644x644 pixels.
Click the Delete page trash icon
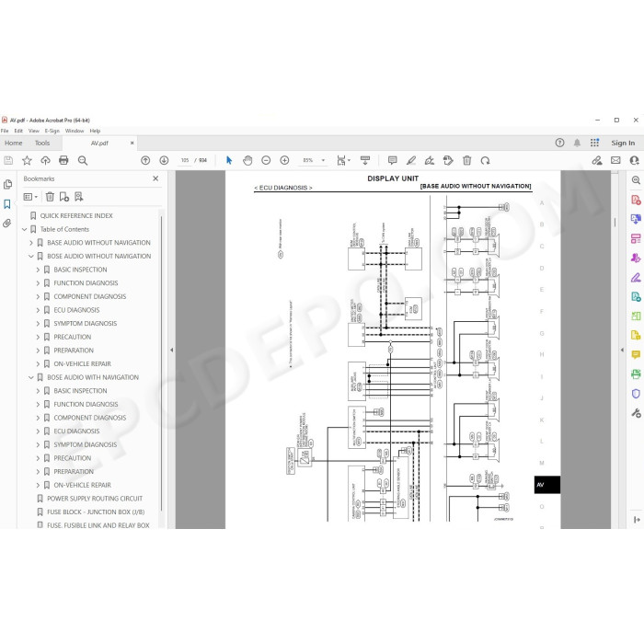pyautogui.click(x=467, y=161)
